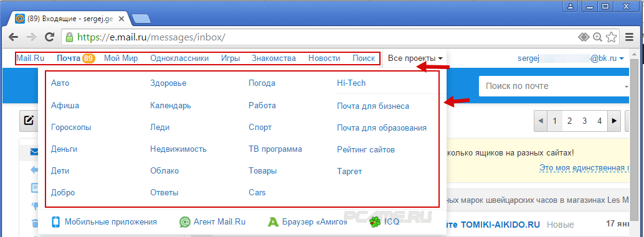This screenshot has height=237, width=644.
Task: Open the Ответы link
Action: coord(164,193)
